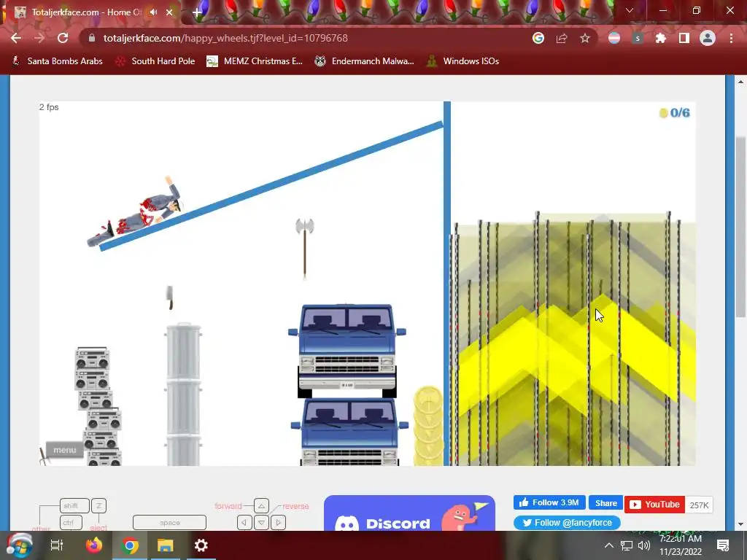
Task: Click the Google icon in the address bar
Action: click(x=538, y=38)
